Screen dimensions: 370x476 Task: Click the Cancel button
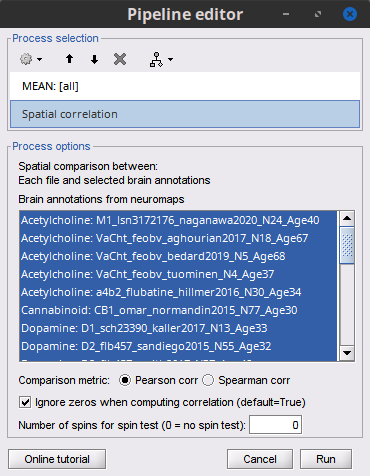pos(260,459)
